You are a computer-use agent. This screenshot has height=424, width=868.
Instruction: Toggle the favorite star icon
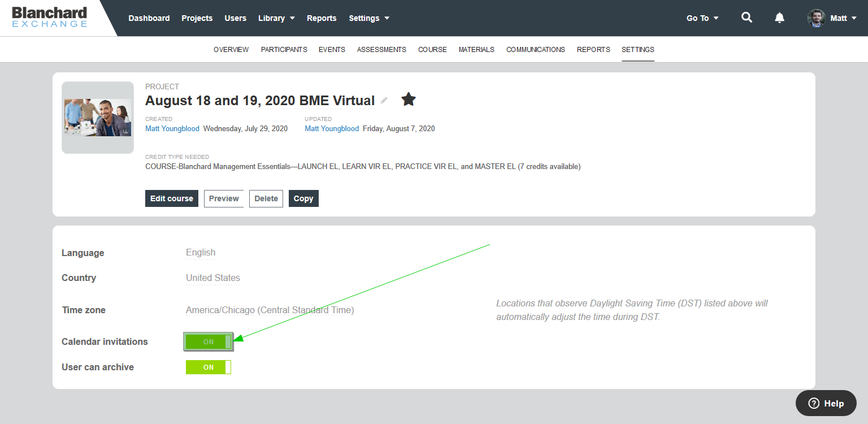(x=409, y=99)
